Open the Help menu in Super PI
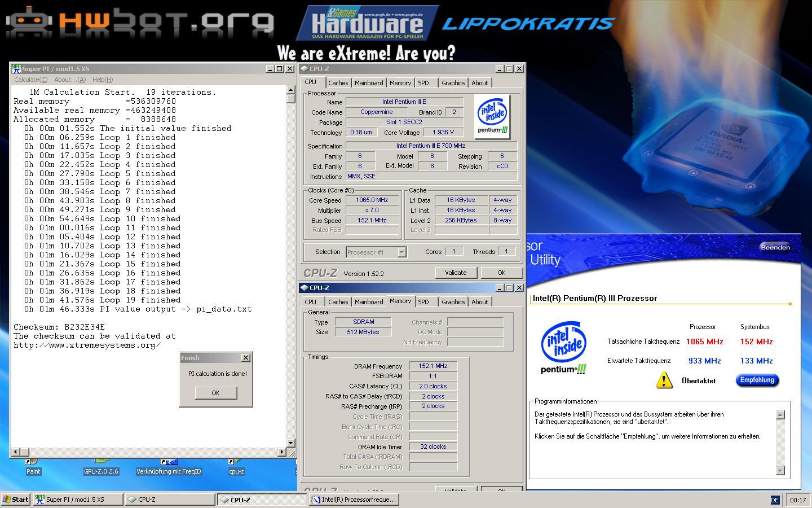Screen dimensions: 812x508 (103, 80)
